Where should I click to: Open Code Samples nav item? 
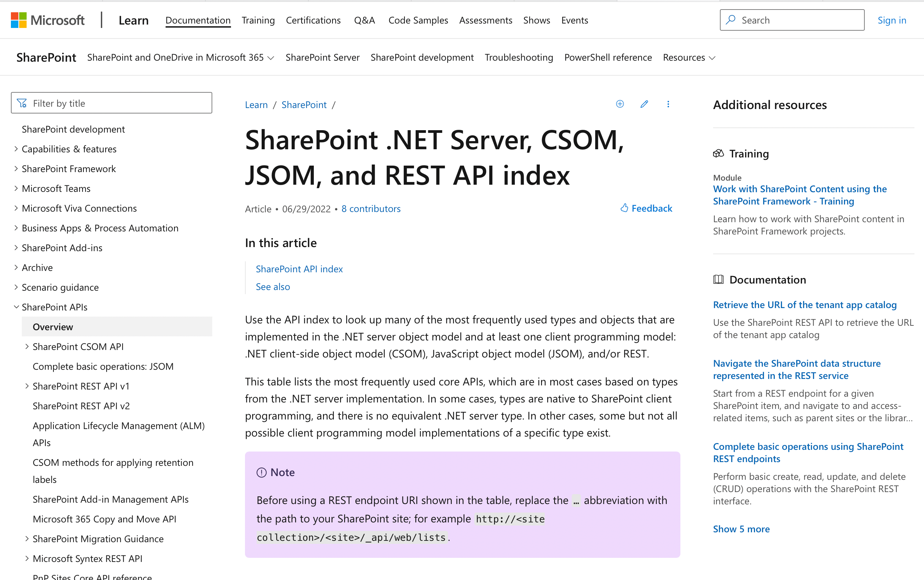[418, 20]
